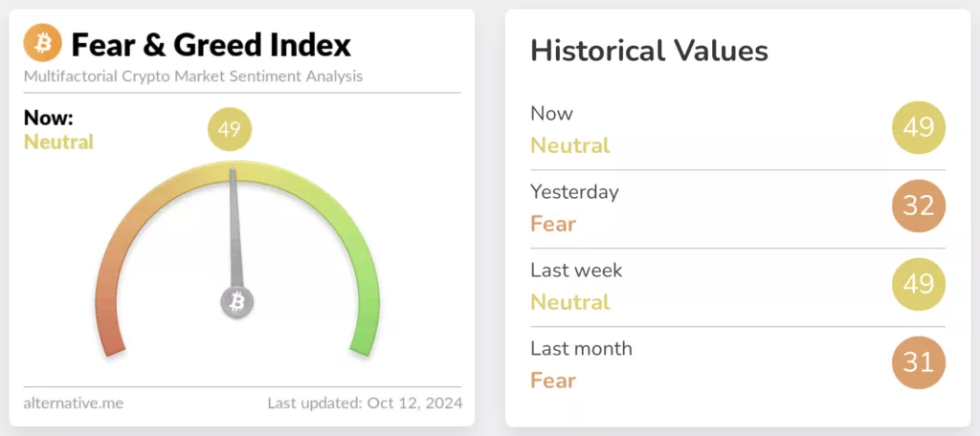
Task: Click the Last month label
Action: coord(581,349)
